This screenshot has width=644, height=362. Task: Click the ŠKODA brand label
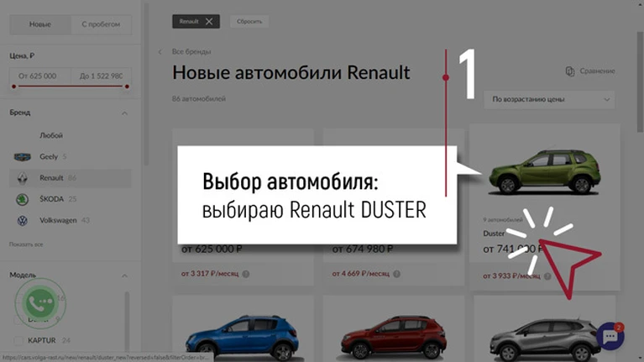pos(52,199)
